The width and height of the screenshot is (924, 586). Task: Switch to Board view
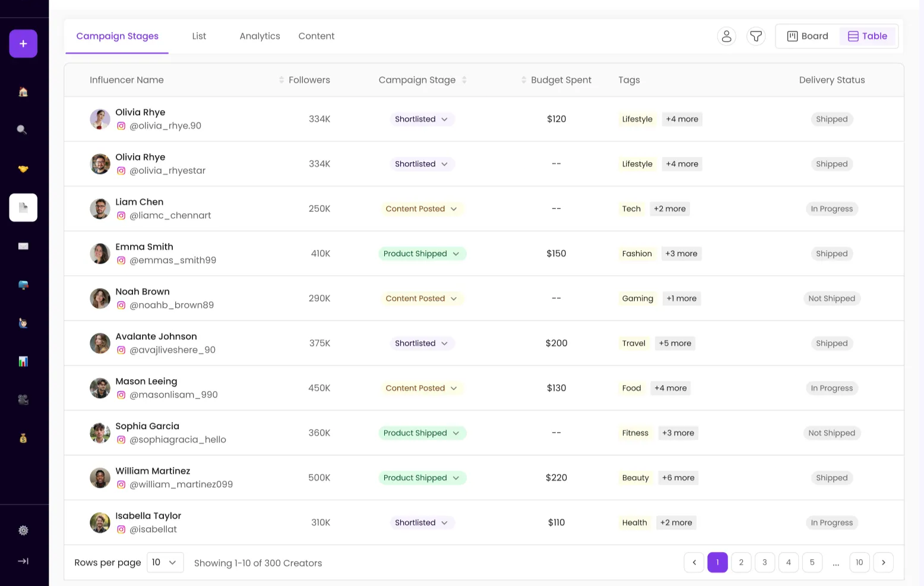808,36
